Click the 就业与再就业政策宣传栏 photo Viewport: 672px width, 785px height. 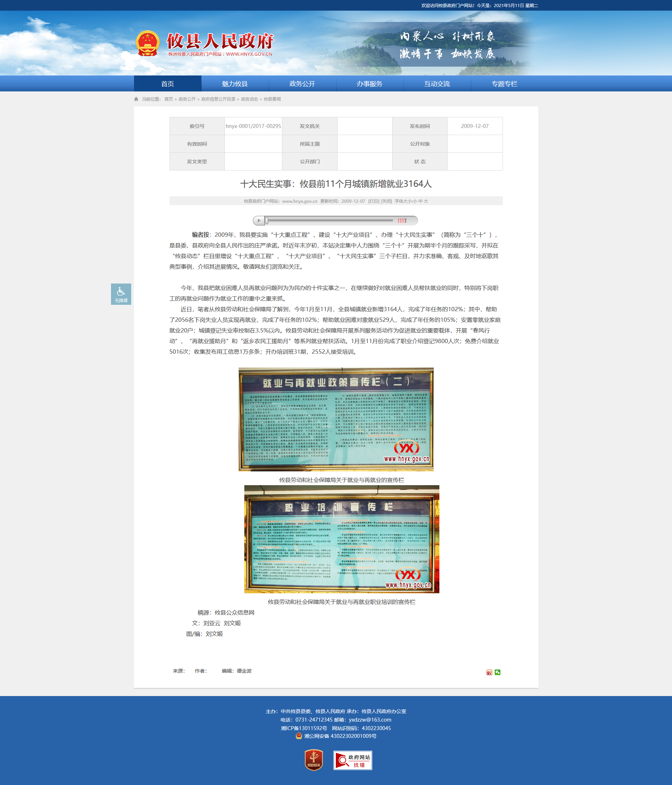[336, 419]
